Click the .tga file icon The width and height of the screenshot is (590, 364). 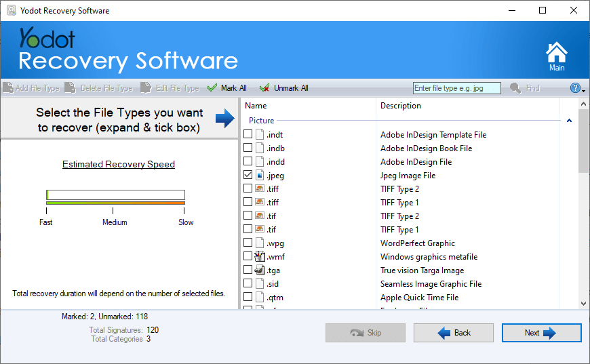click(x=260, y=270)
